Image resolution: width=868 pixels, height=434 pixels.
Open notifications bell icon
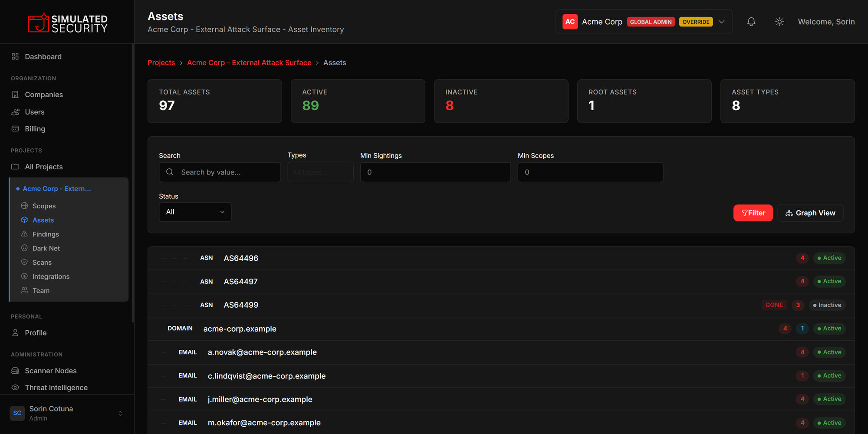[751, 22]
